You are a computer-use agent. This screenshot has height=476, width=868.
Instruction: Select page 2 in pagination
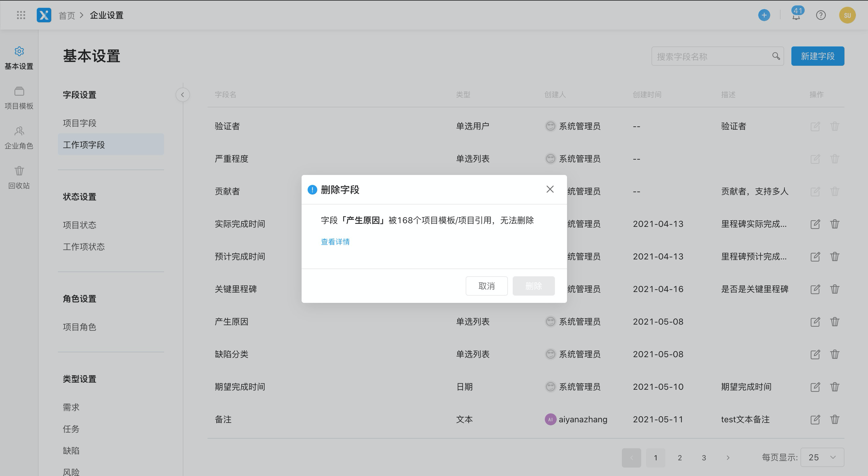pos(680,458)
